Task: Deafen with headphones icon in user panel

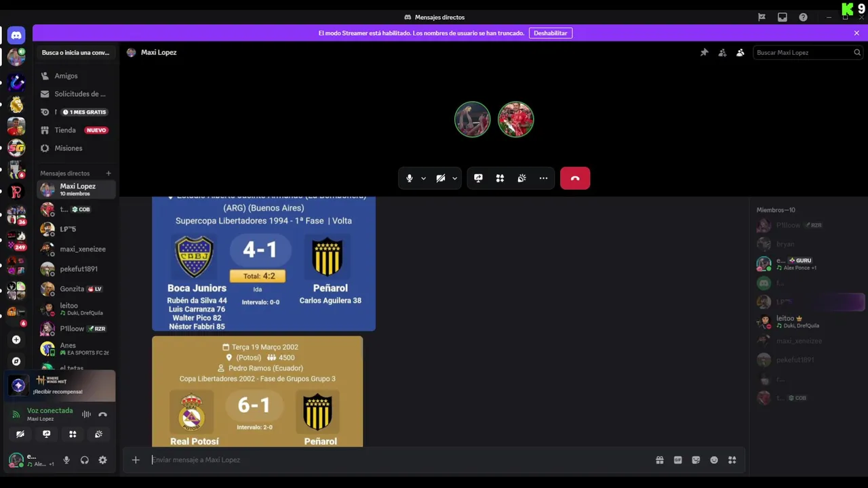Action: click(x=85, y=460)
